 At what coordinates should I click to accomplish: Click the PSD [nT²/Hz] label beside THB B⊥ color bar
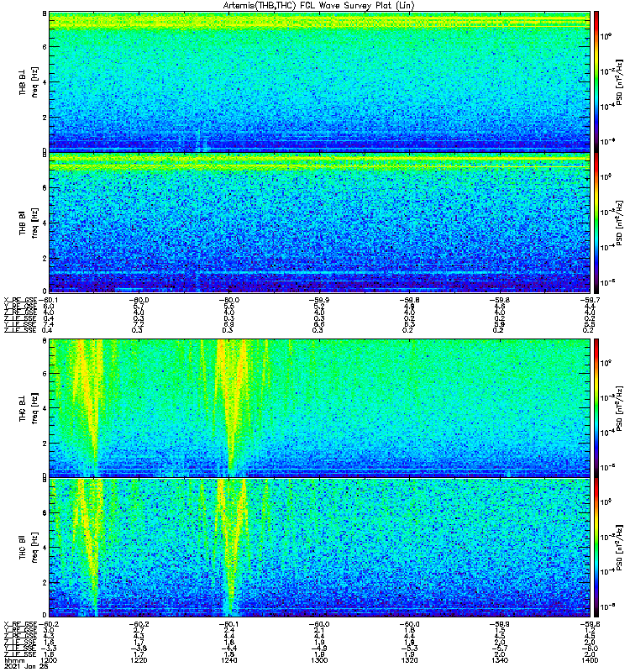[620, 81]
